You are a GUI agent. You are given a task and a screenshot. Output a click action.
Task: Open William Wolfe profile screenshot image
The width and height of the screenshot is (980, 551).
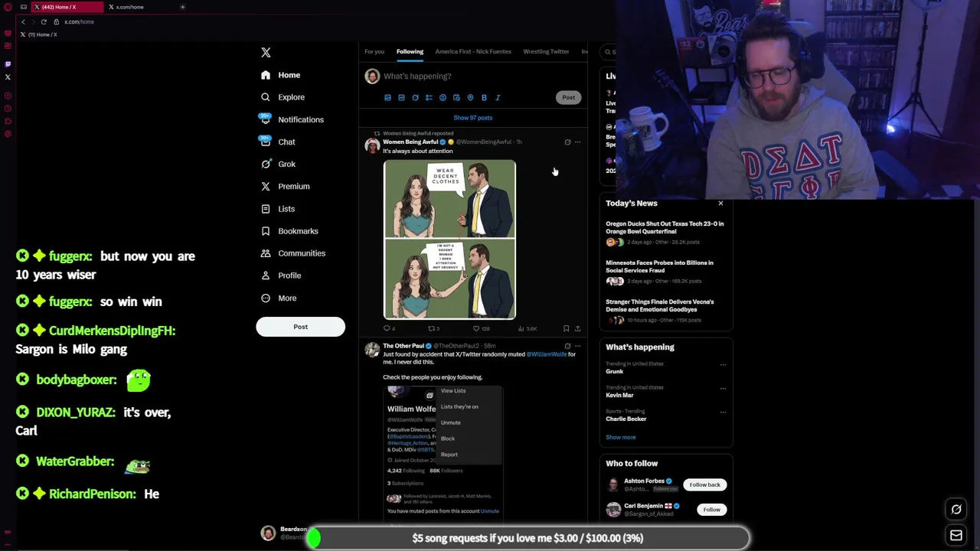pyautogui.click(x=443, y=454)
